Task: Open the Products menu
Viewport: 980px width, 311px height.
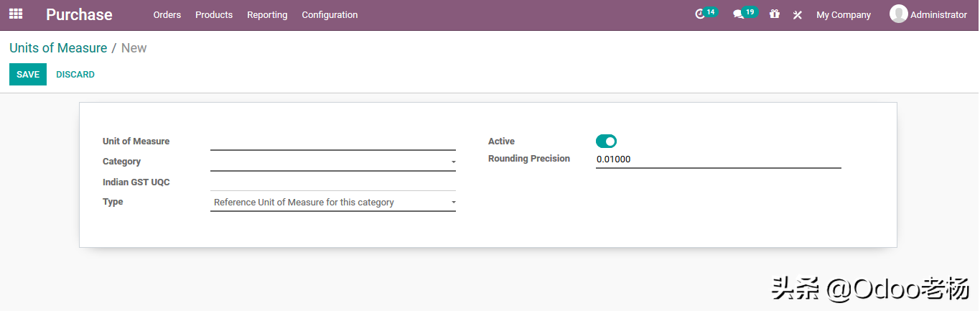Action: [214, 14]
